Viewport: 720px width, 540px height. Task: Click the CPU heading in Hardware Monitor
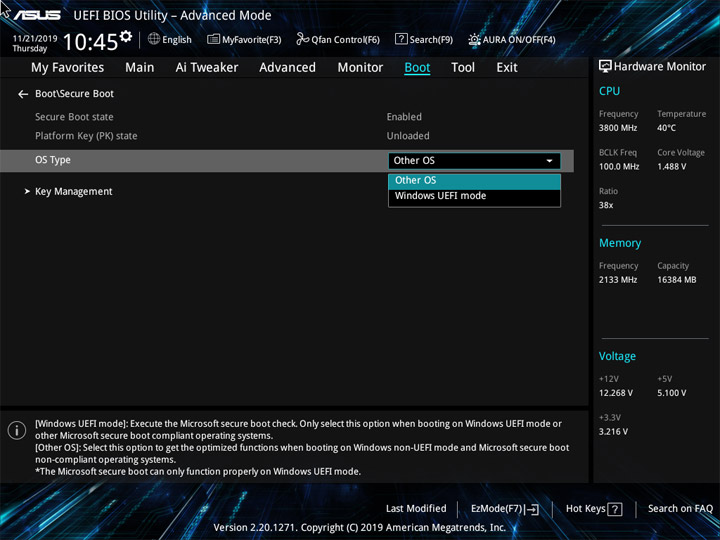point(609,91)
